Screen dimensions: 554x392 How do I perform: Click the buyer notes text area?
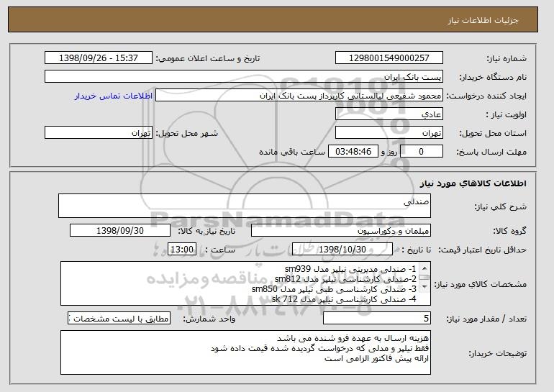click(x=245, y=352)
